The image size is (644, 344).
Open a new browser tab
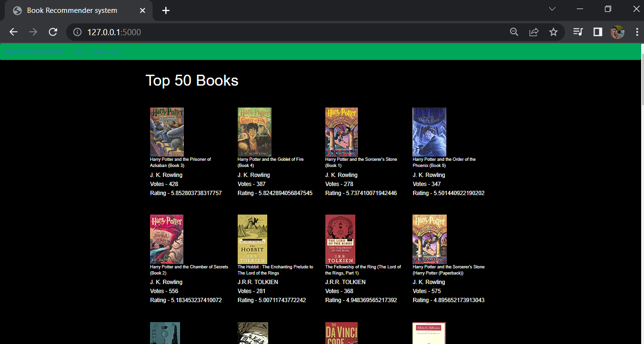tap(165, 10)
